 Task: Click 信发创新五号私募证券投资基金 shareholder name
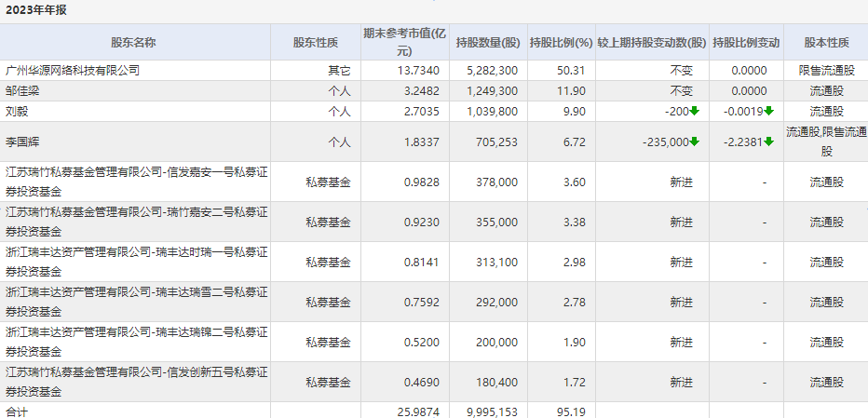point(137,382)
